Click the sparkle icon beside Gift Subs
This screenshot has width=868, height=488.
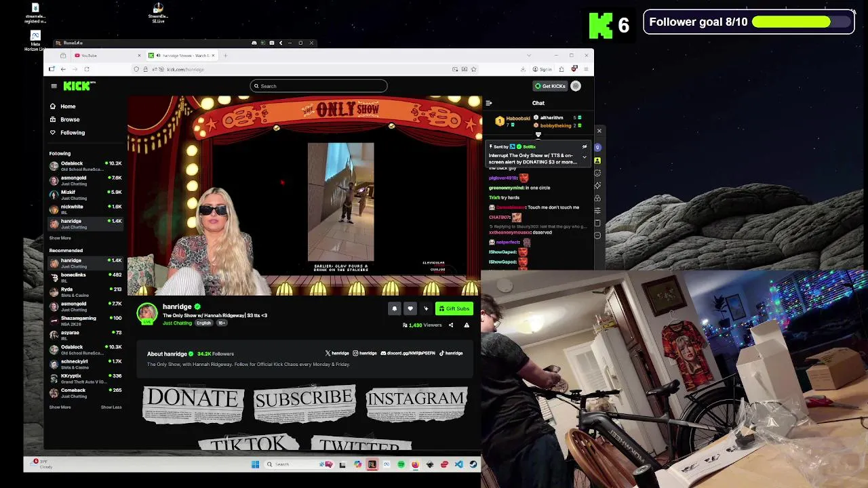click(x=426, y=309)
